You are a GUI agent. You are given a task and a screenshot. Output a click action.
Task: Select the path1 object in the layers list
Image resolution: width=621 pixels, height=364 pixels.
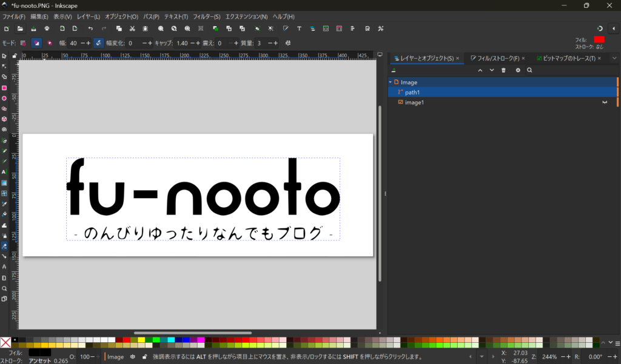(412, 92)
